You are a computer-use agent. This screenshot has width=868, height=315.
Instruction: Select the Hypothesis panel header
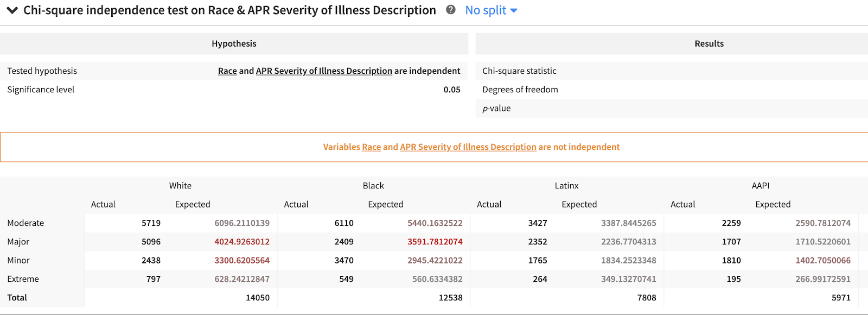tap(234, 44)
